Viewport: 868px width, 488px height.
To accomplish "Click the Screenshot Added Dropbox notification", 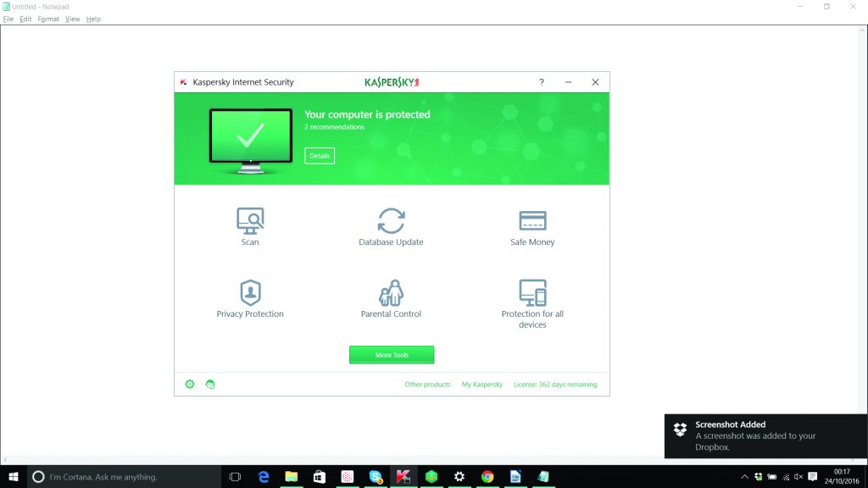I will coord(766,436).
